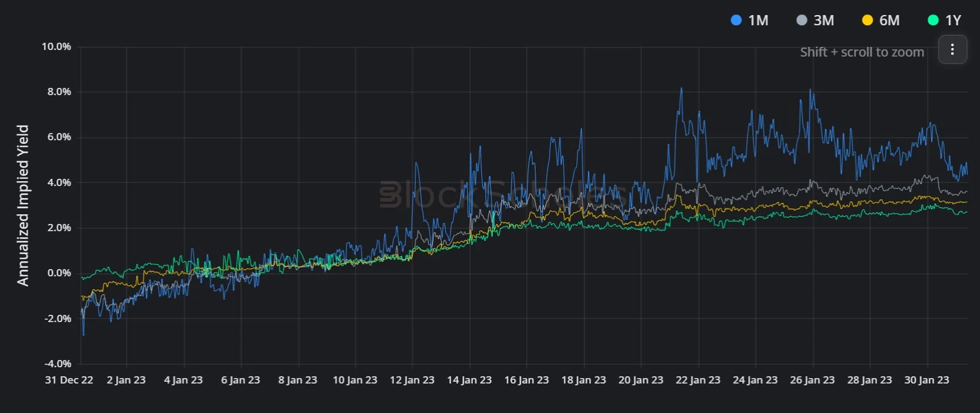Click the '16 Jan 23' x-axis date

[x=526, y=380]
